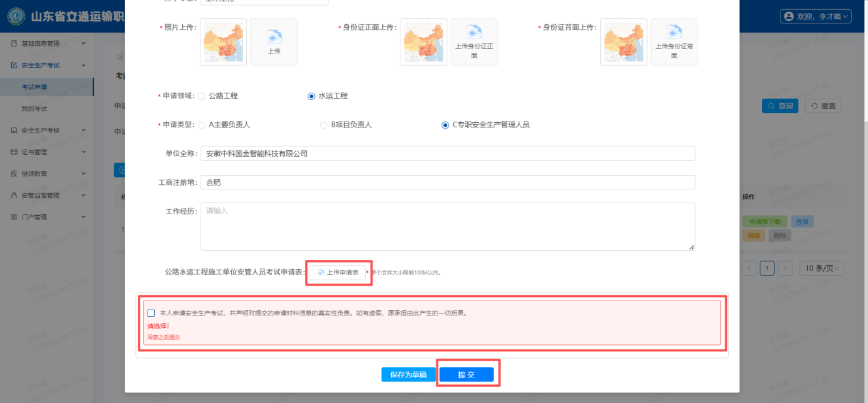Open the 考试申请 submenu item
Viewport: 868px width, 403px height.
pyautogui.click(x=47, y=87)
